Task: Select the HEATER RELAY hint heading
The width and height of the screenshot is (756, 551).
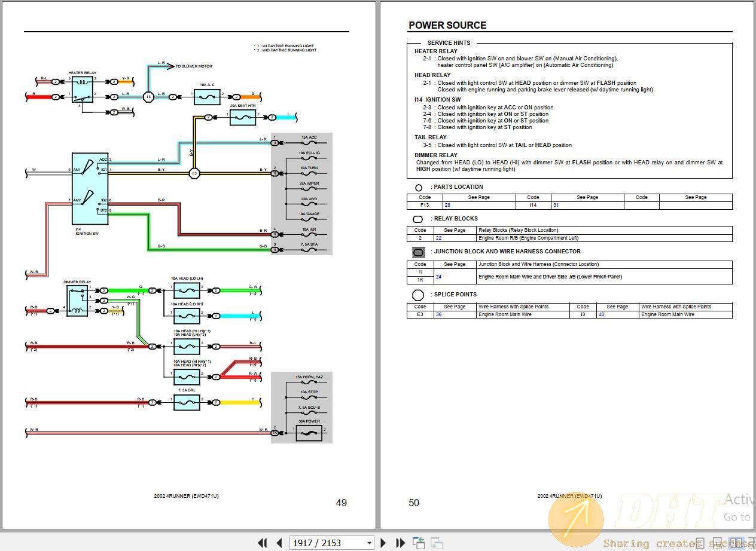Action: [x=436, y=51]
